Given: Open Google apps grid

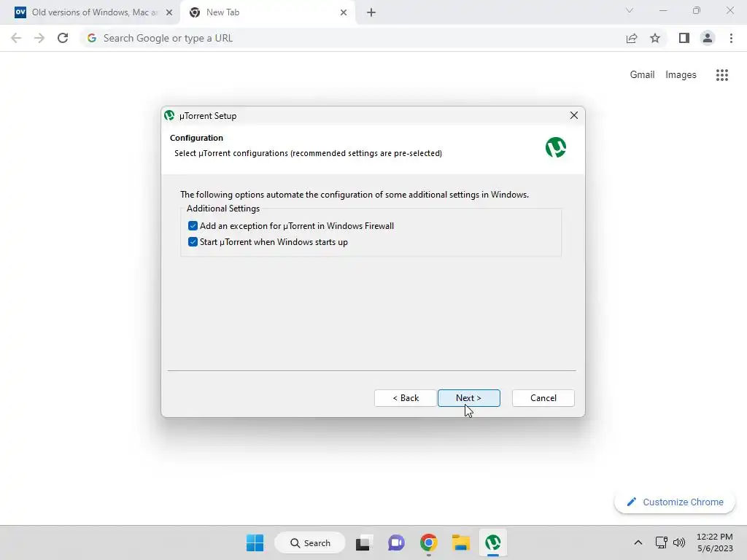Looking at the screenshot, I should pos(721,75).
